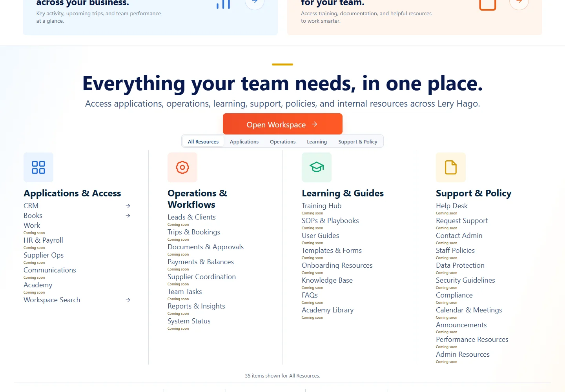565x392 pixels.
Task: Click Admin Resources
Action: click(x=463, y=354)
